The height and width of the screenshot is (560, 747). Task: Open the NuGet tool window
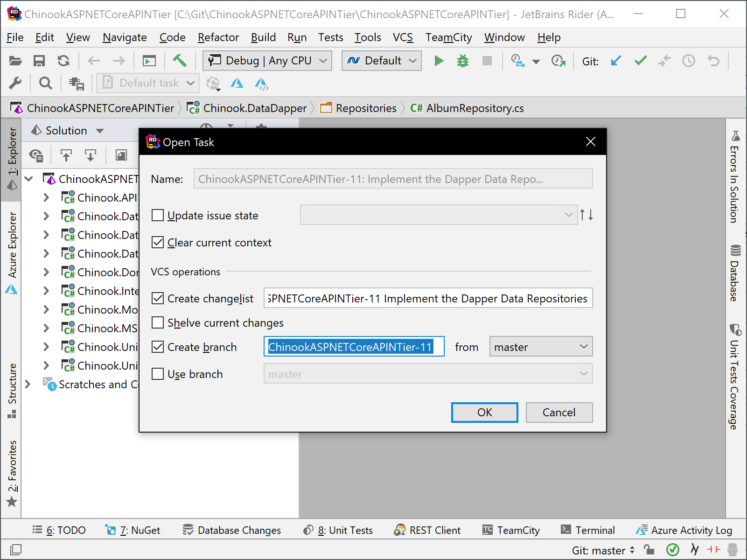tap(133, 530)
